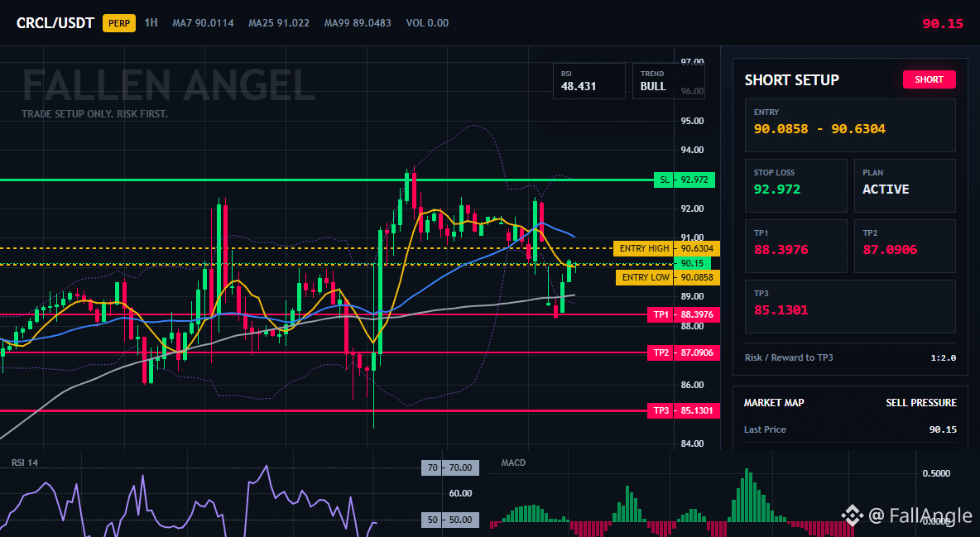Click the MA7 90.0114 indicator label
Screen dimensions: 980x537
tap(203, 23)
